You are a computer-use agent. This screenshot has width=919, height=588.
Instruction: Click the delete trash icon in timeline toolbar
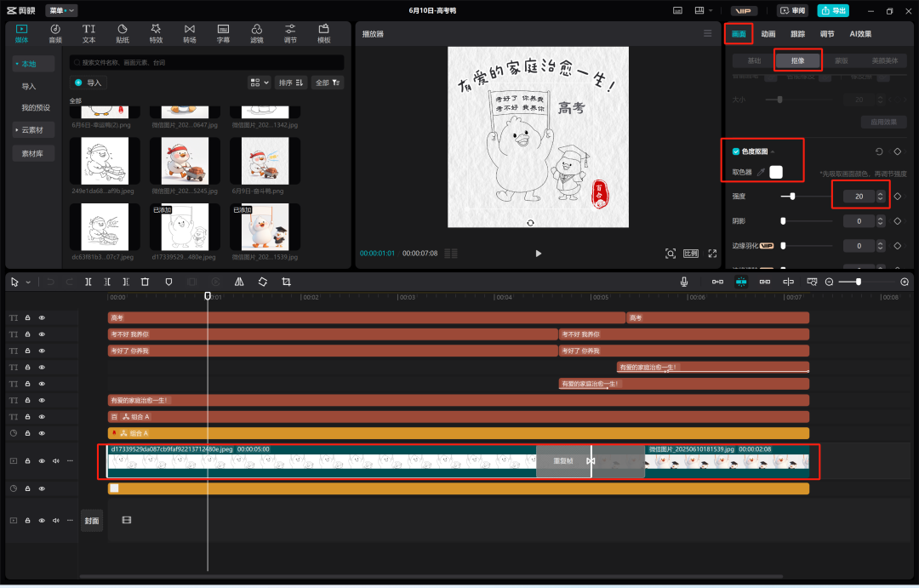coord(145,282)
